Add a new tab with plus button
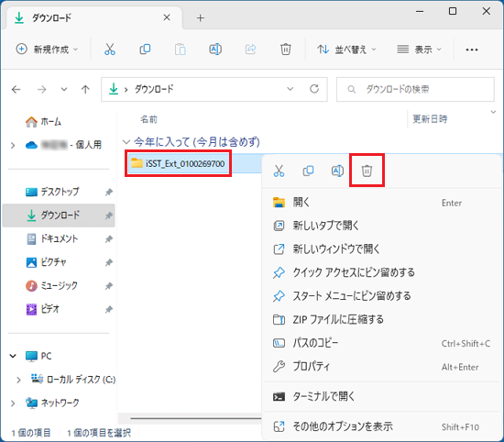 coord(201,18)
